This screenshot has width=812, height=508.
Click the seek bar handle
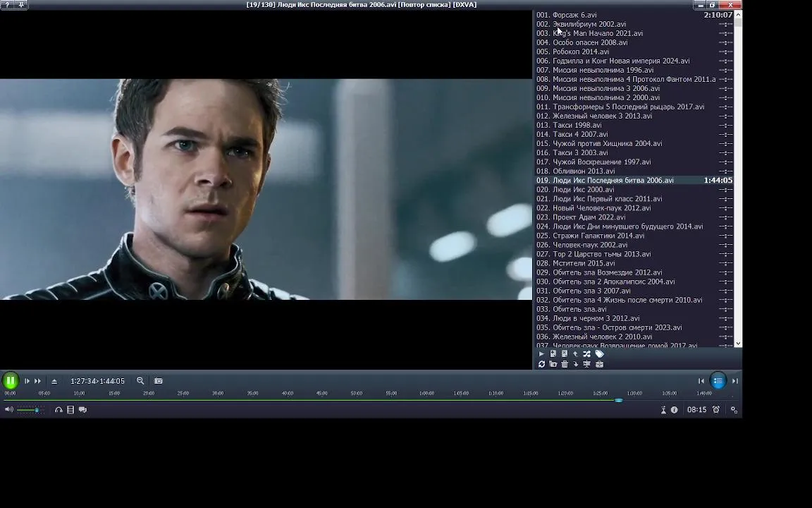618,400
